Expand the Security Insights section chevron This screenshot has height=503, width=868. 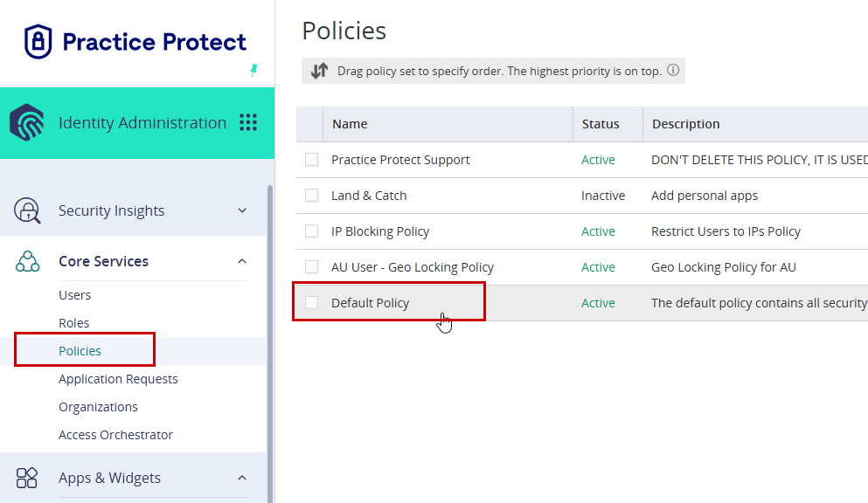coord(242,210)
